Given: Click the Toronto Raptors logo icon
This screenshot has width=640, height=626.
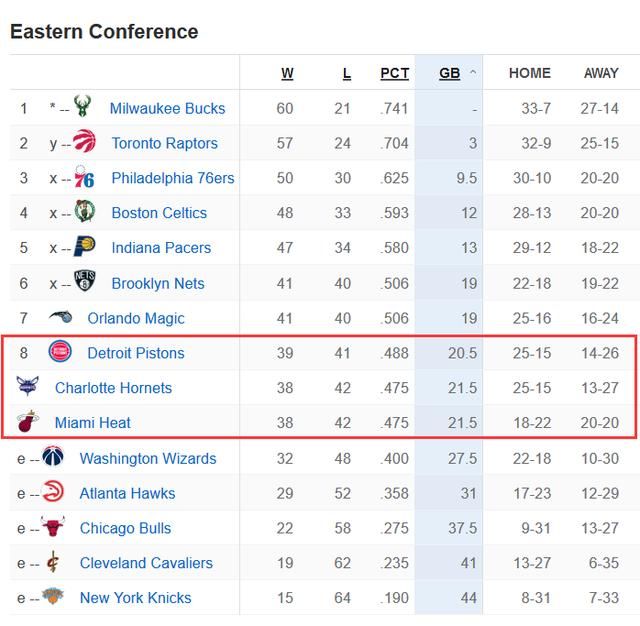Looking at the screenshot, I should click(x=84, y=141).
